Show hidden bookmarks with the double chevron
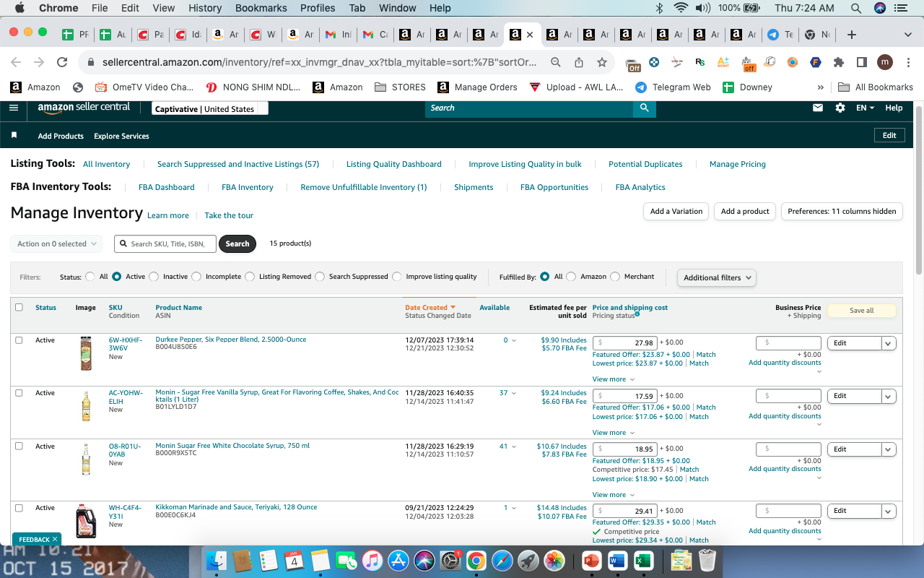This screenshot has width=924, height=578. pyautogui.click(x=820, y=87)
